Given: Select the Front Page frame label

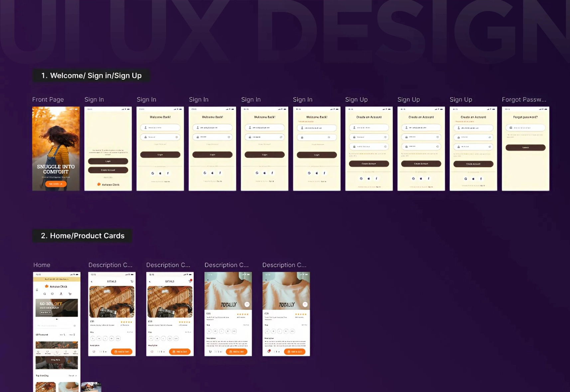Looking at the screenshot, I should (48, 100).
